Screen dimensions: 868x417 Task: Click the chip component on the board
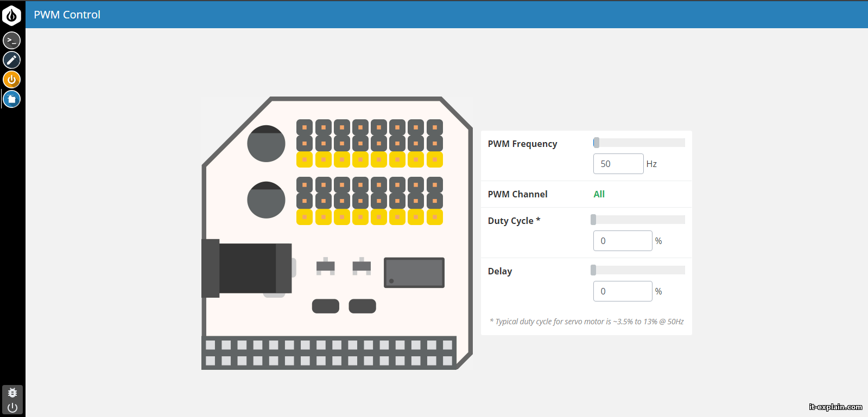(x=414, y=272)
